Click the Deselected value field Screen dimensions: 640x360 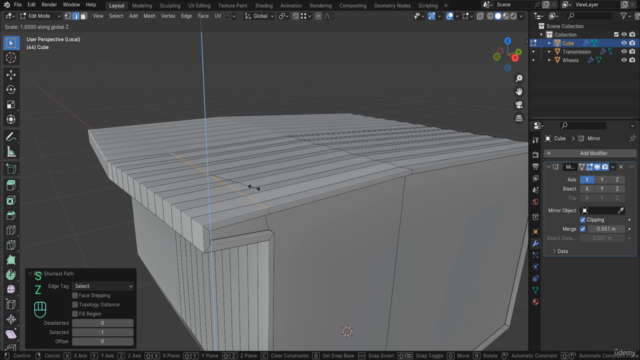pyautogui.click(x=102, y=323)
